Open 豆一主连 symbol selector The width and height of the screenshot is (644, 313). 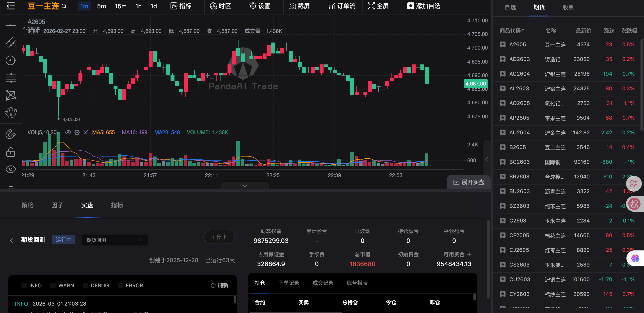(43, 6)
